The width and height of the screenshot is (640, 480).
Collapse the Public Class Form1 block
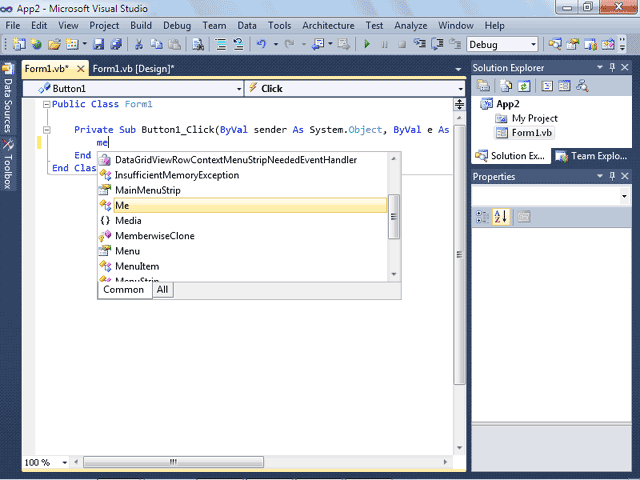(x=47, y=104)
